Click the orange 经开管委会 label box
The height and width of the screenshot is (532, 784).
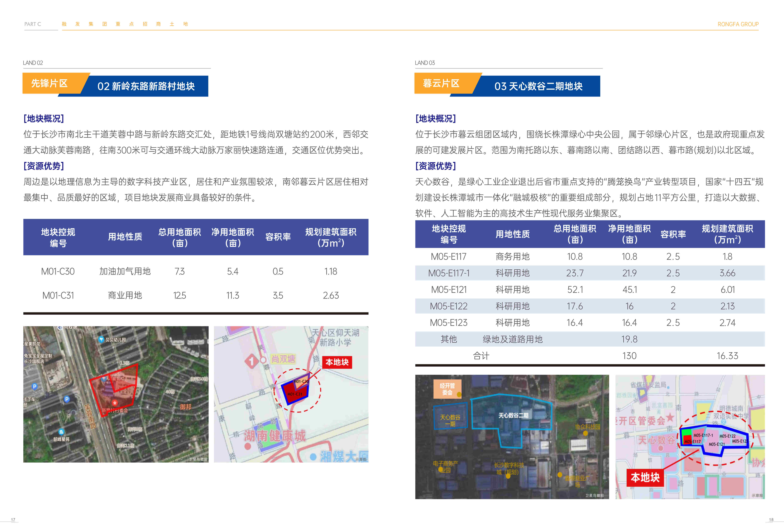click(x=447, y=389)
